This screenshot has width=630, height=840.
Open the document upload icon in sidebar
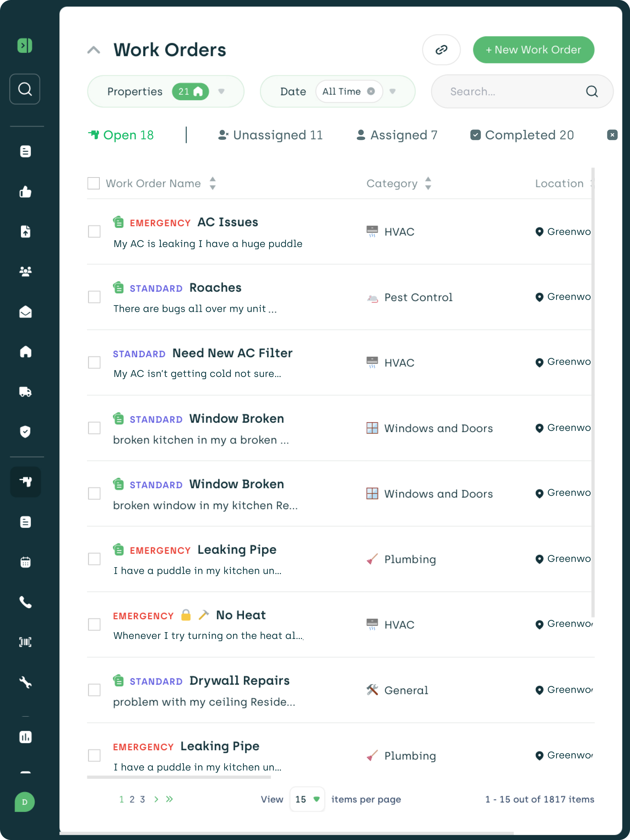pos(26,231)
